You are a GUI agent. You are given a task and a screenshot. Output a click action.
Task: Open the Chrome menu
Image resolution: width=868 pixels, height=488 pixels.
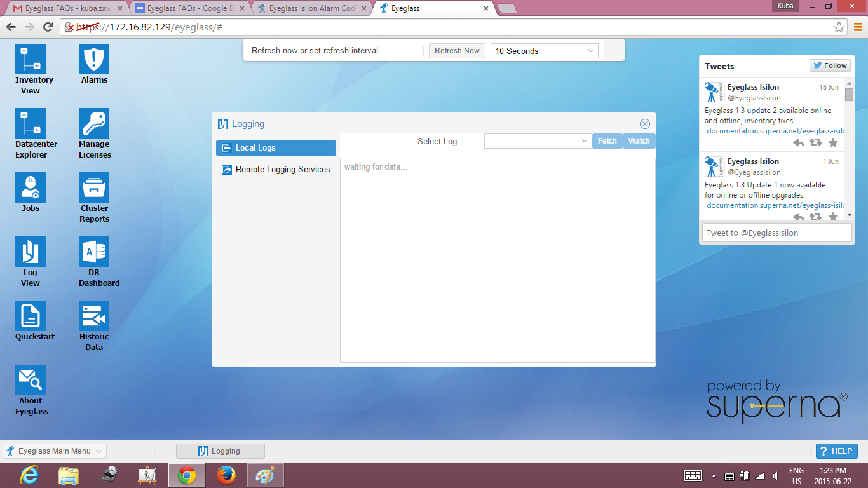pyautogui.click(x=858, y=27)
